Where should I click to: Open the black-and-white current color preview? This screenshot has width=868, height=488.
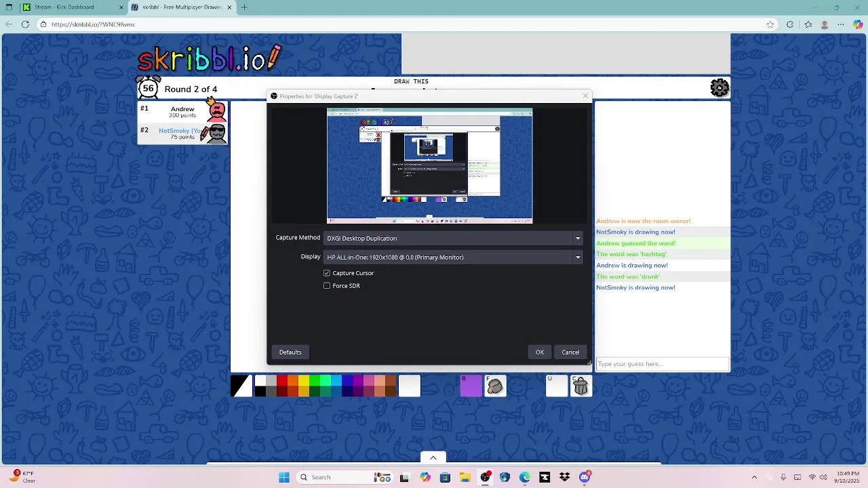point(241,386)
